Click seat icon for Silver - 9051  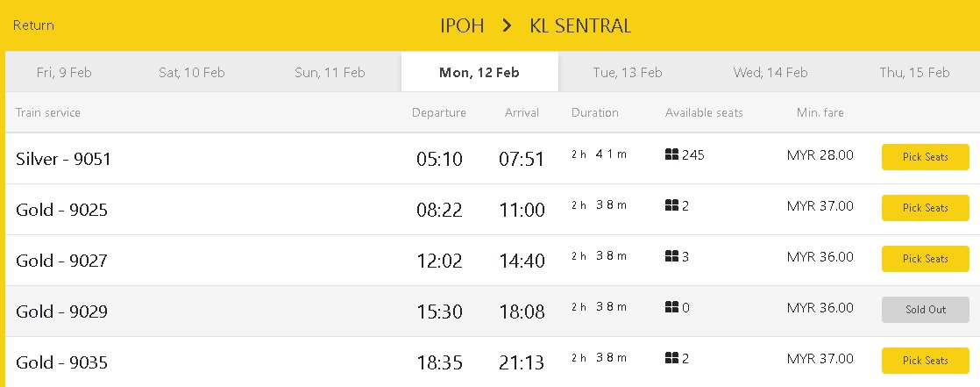coord(672,155)
